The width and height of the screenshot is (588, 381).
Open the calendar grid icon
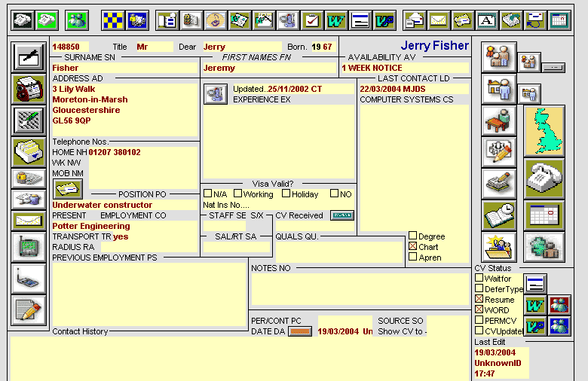coord(544,215)
